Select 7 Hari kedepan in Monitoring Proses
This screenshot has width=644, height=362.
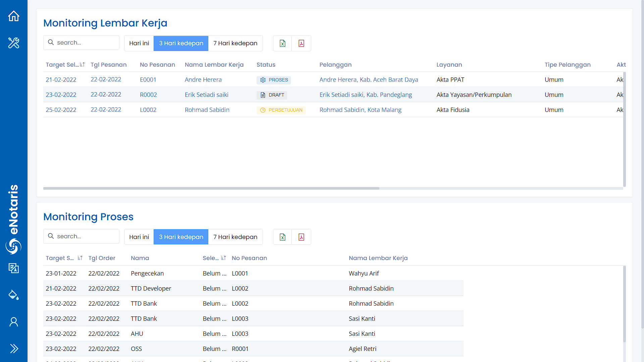coord(235,237)
